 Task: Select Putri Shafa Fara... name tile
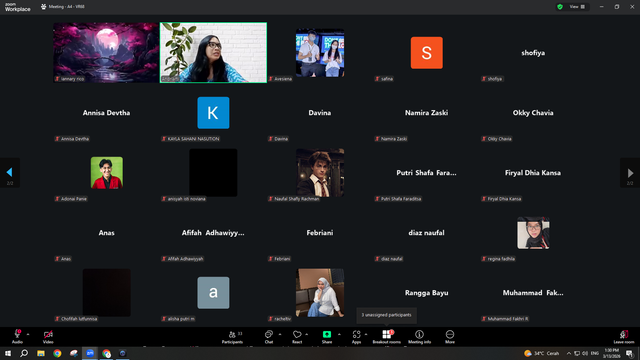(x=427, y=173)
